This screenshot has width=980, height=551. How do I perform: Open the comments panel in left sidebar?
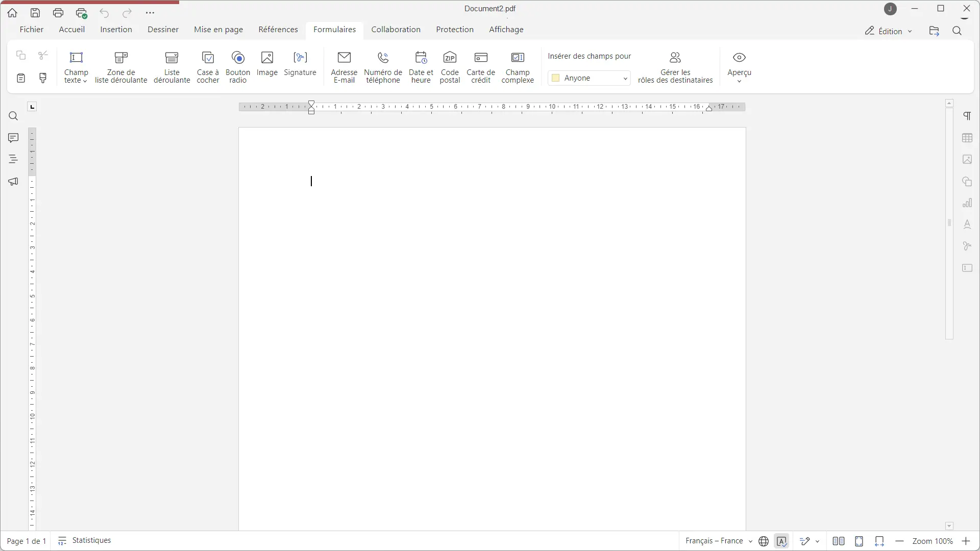[x=13, y=138]
